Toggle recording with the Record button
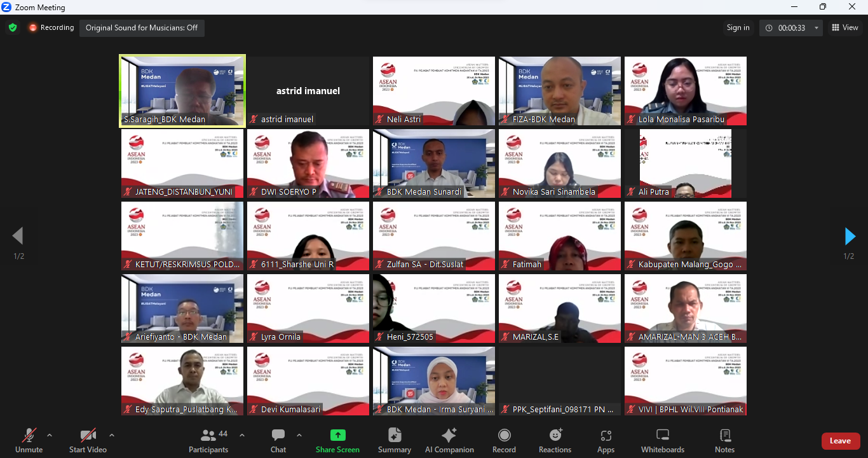Image resolution: width=868 pixels, height=458 pixels. [504, 441]
